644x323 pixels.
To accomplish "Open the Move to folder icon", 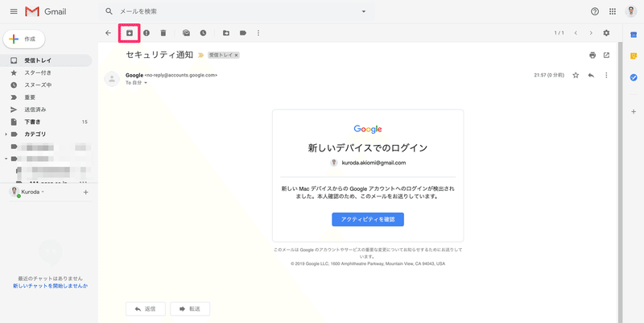I will [x=226, y=33].
